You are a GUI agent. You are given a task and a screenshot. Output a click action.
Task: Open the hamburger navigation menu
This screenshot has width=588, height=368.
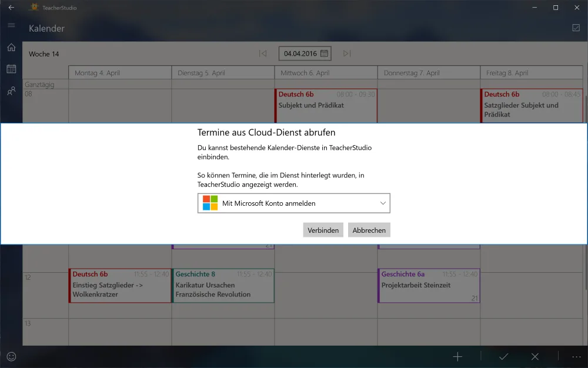(11, 25)
